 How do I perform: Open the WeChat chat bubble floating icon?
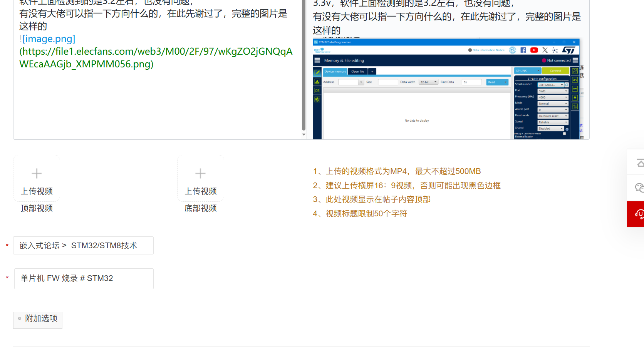pyautogui.click(x=639, y=188)
